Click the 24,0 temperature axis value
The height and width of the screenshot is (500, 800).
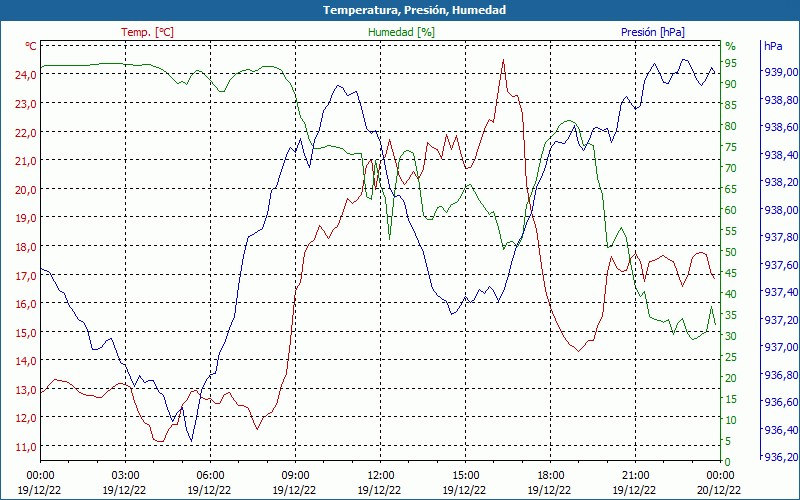[x=24, y=74]
